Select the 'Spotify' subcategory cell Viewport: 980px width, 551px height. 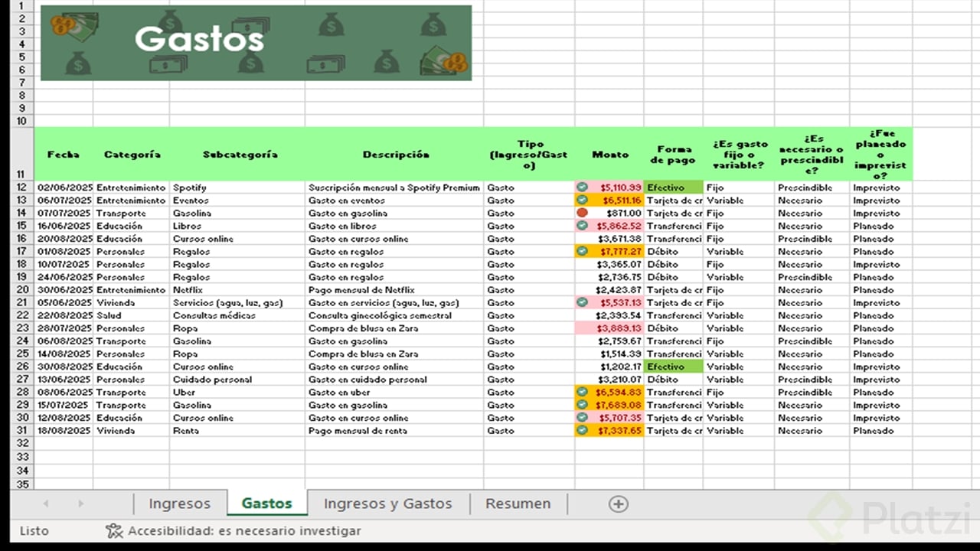(x=237, y=187)
